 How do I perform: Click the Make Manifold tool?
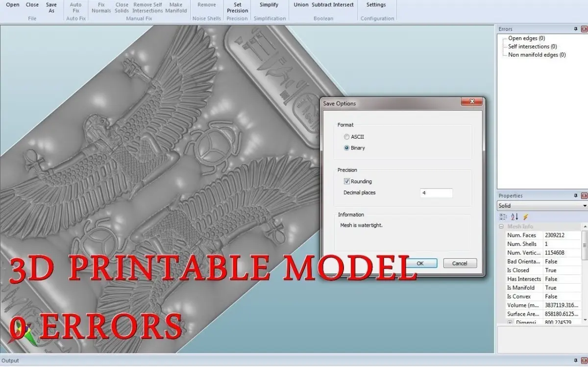(176, 7)
